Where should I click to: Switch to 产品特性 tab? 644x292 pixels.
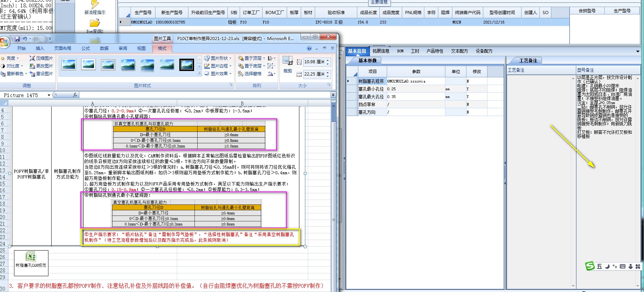[435, 51]
